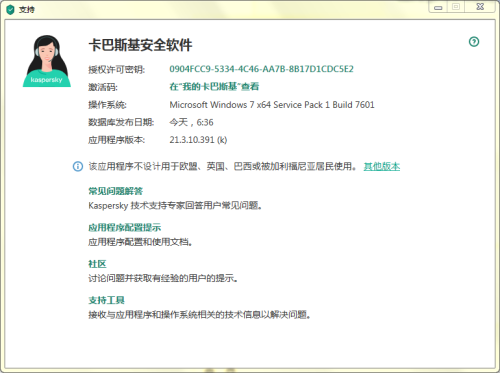Open the 其他版本 link

point(382,166)
